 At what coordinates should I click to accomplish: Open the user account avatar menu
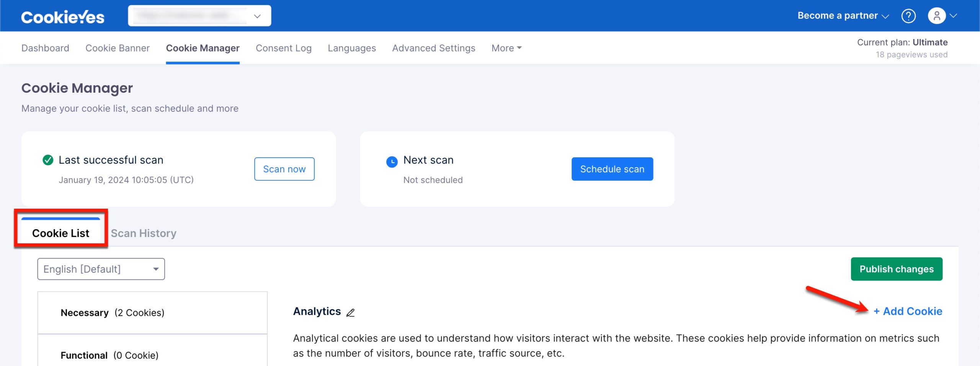tap(936, 16)
